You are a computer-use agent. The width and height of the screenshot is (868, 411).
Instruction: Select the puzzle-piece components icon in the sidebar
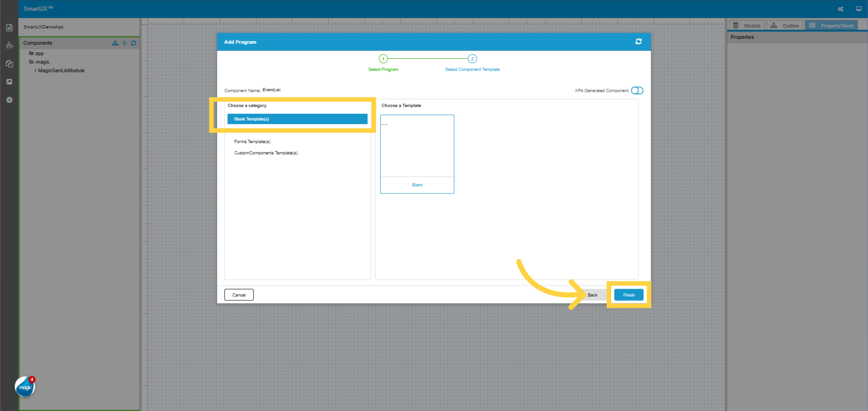(9, 45)
